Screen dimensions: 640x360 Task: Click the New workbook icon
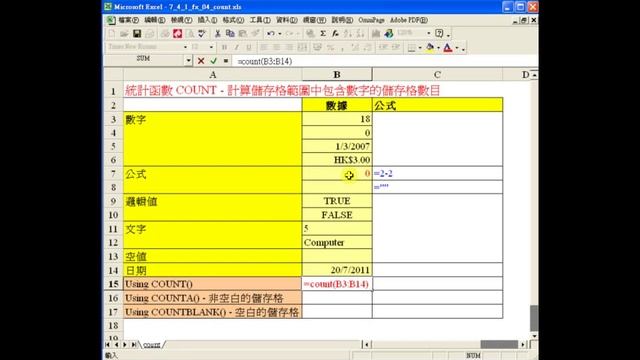pos(111,33)
